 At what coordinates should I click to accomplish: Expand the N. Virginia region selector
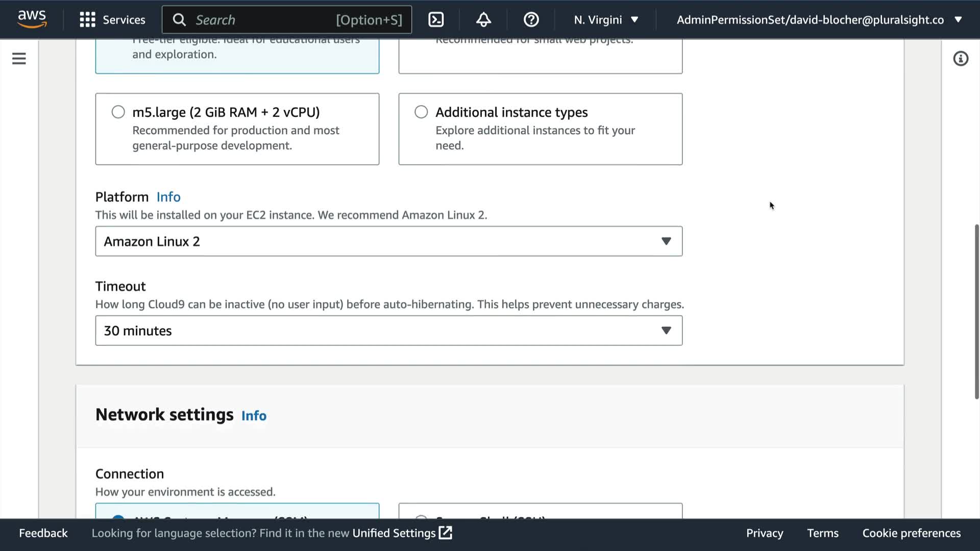point(606,19)
